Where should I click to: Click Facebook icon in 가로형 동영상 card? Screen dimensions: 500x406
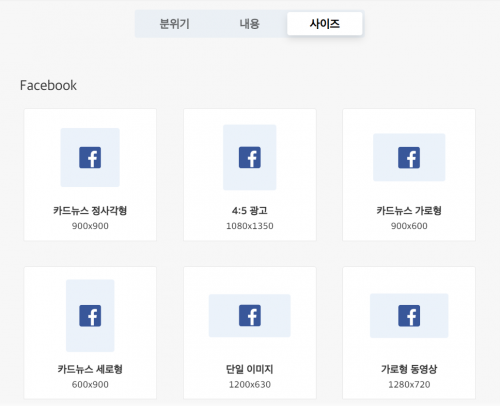tap(409, 315)
